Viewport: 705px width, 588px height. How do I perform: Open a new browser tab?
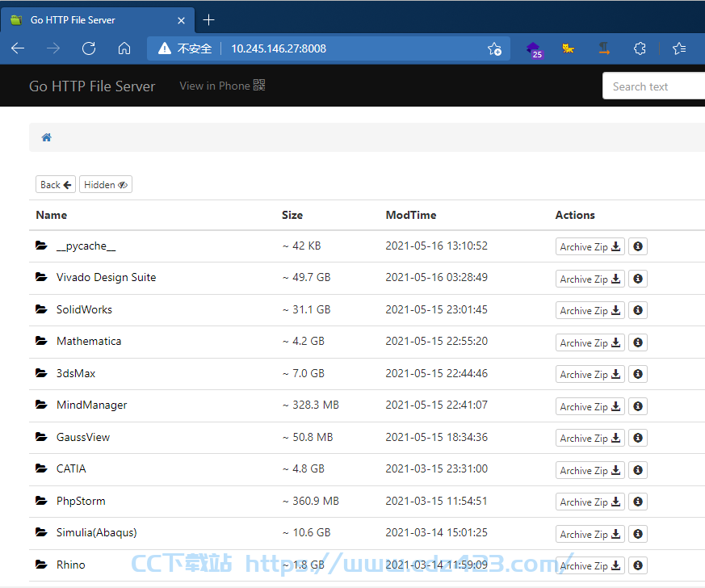208,19
